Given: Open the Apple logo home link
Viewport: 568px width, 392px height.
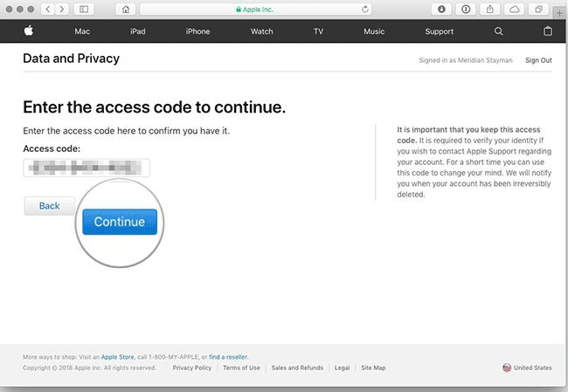Looking at the screenshot, I should click(x=29, y=31).
